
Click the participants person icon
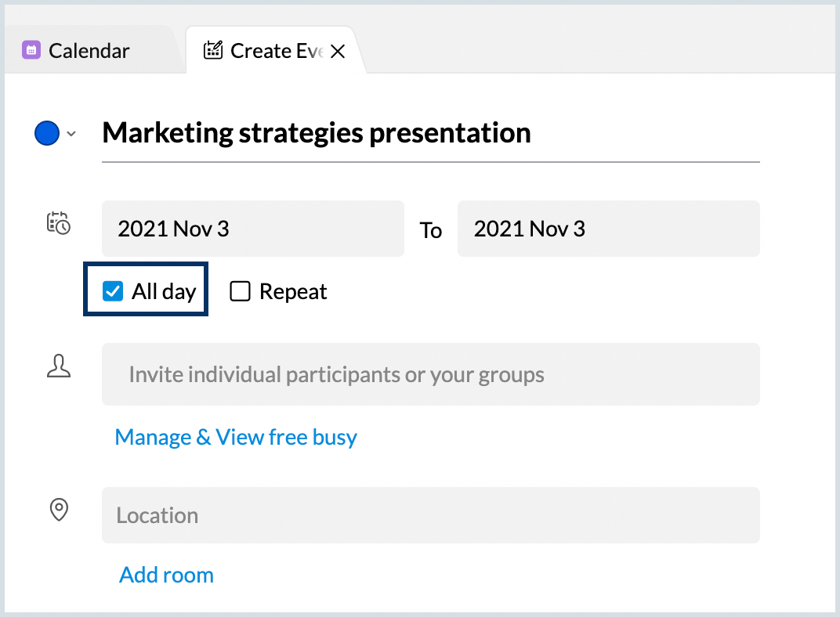[59, 366]
